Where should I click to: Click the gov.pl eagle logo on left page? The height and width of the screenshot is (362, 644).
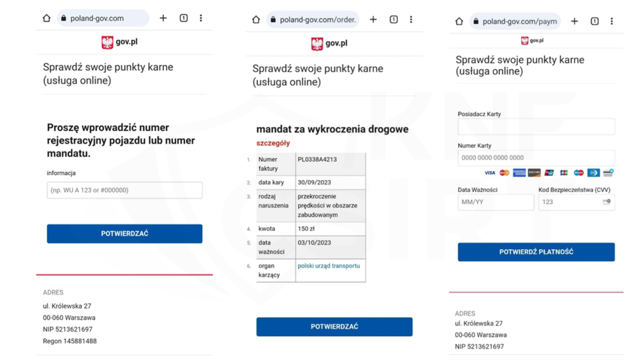click(x=107, y=42)
